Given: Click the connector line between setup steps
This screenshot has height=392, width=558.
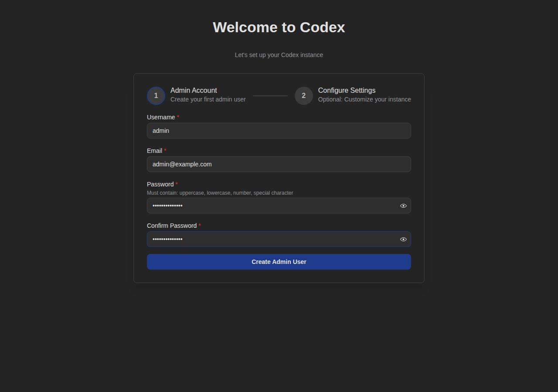Looking at the screenshot, I should (x=270, y=95).
